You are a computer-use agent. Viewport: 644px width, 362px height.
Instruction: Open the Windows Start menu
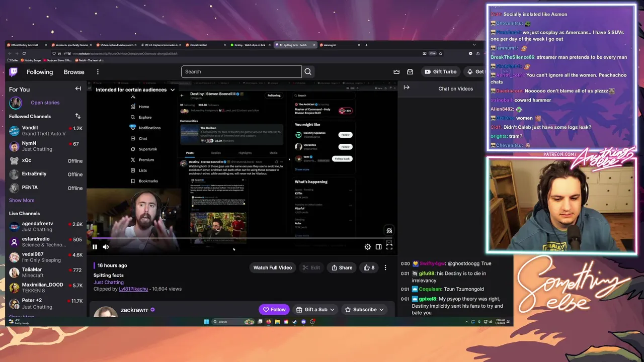point(206,322)
